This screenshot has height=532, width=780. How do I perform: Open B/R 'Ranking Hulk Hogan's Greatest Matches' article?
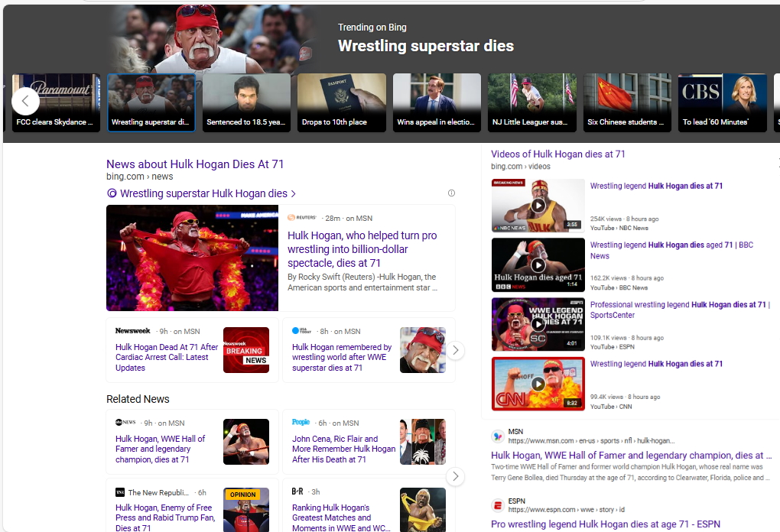[341, 517]
